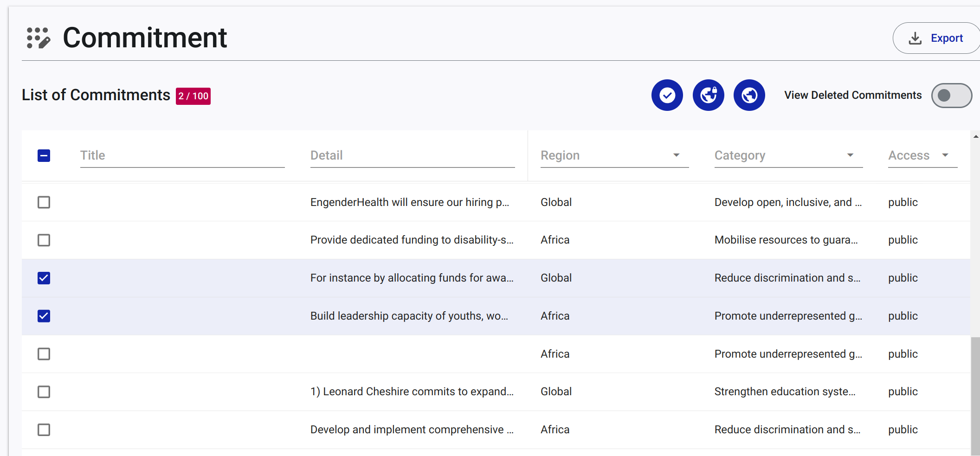Click the select-all header checkbox
980x456 pixels.
[x=44, y=155]
